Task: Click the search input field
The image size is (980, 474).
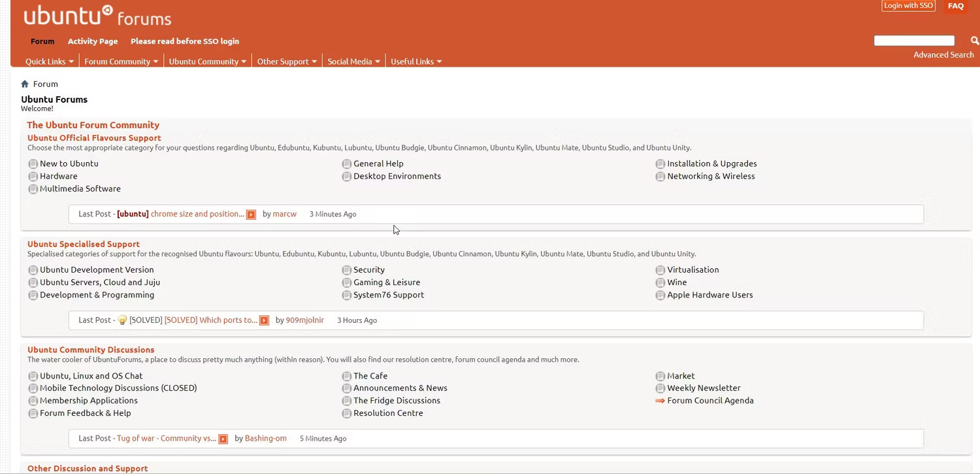Action: pyautogui.click(x=914, y=41)
